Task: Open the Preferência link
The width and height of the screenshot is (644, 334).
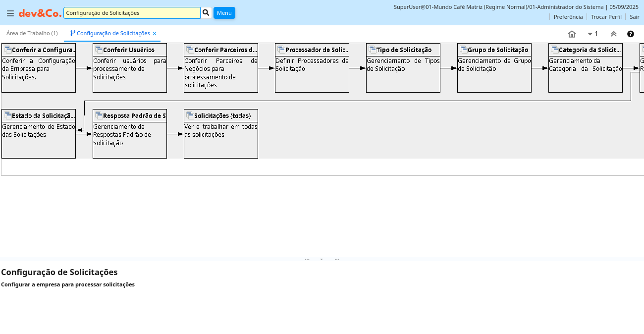Action: click(x=568, y=16)
